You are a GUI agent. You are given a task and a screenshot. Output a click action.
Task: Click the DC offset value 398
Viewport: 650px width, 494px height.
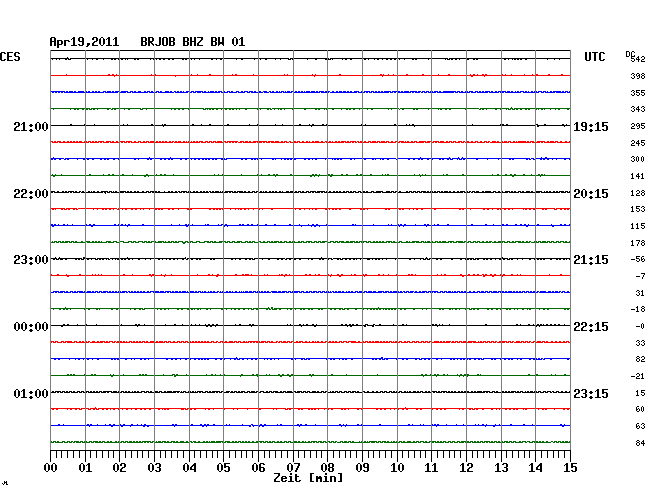point(638,76)
